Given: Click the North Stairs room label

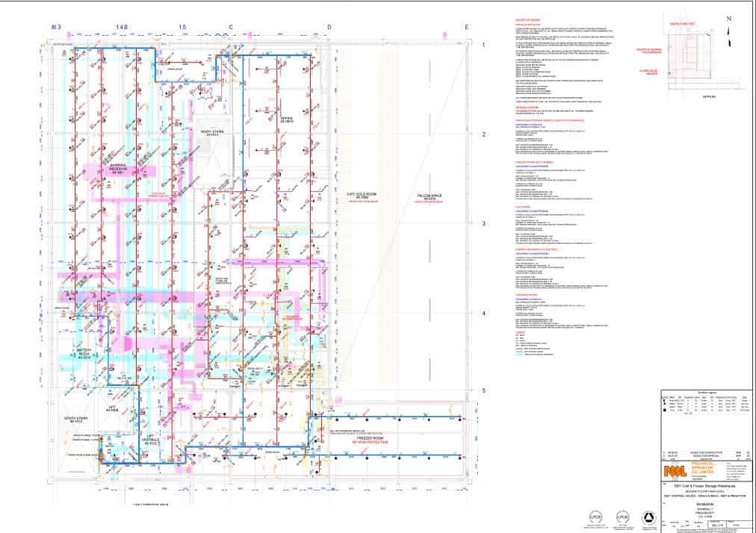Looking at the screenshot, I should (x=212, y=133).
